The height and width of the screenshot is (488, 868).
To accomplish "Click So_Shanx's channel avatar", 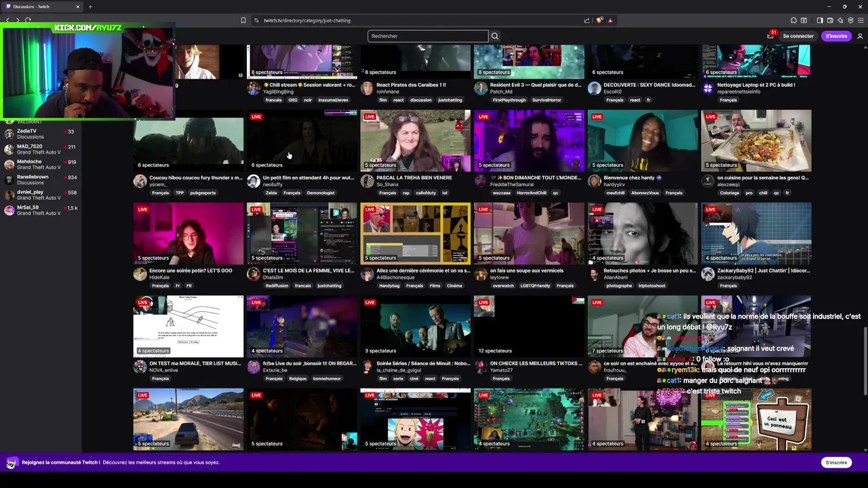I will tap(367, 181).
